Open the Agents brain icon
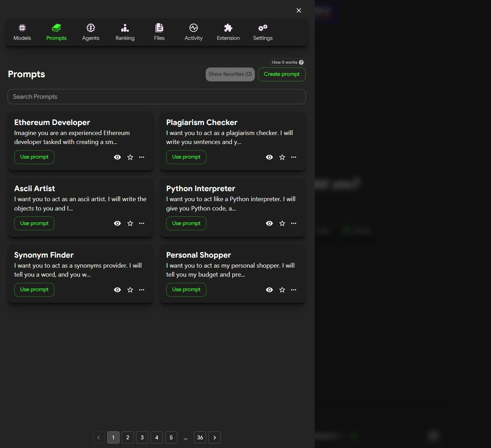 tap(91, 28)
